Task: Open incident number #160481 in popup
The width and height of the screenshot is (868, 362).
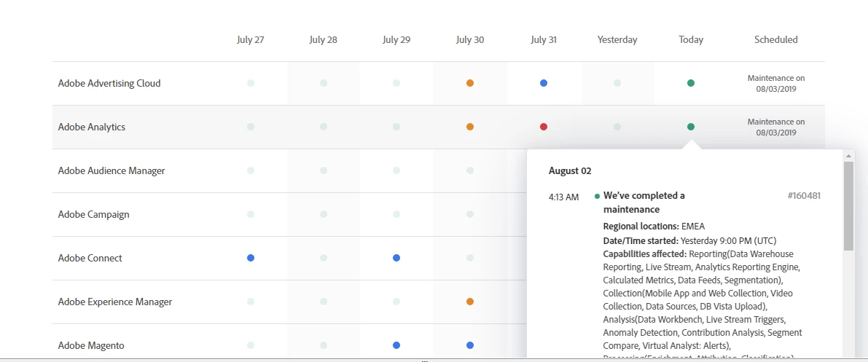Action: pos(804,195)
